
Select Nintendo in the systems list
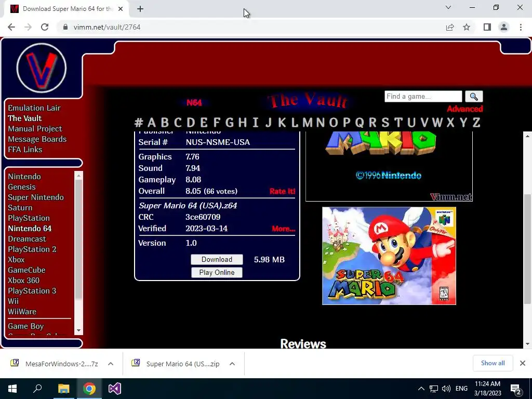pos(24,177)
